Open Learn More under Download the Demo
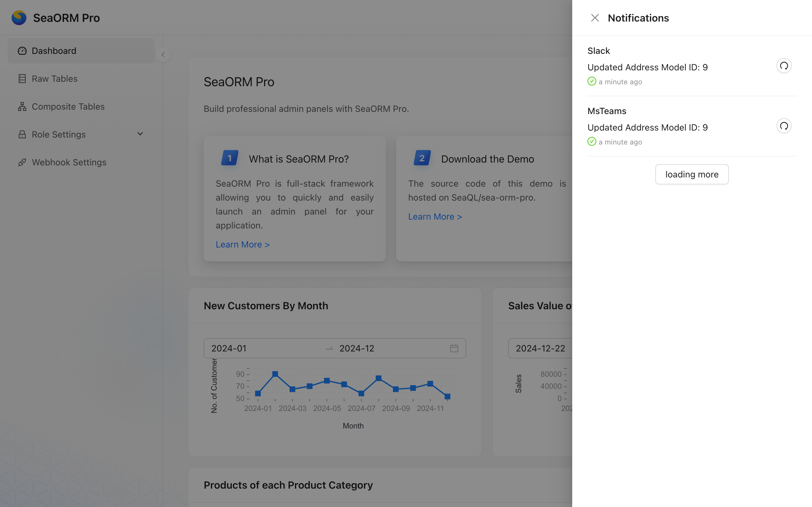The height and width of the screenshot is (507, 812). click(x=435, y=217)
